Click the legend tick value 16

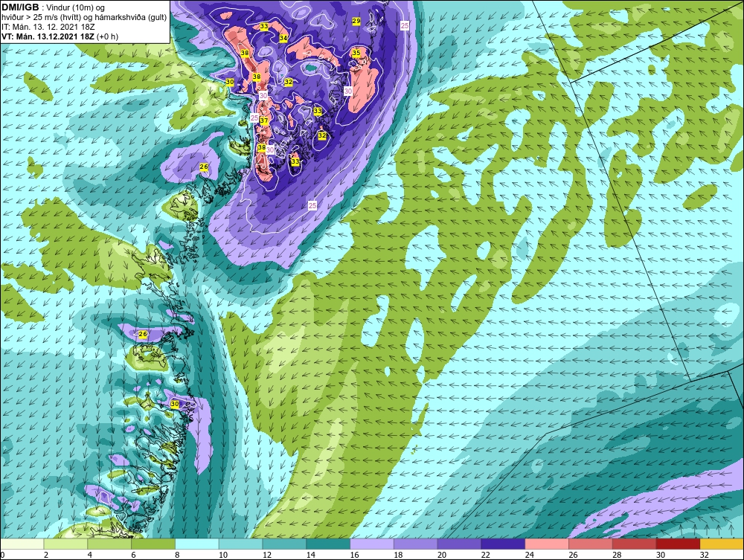pyautogui.click(x=354, y=555)
